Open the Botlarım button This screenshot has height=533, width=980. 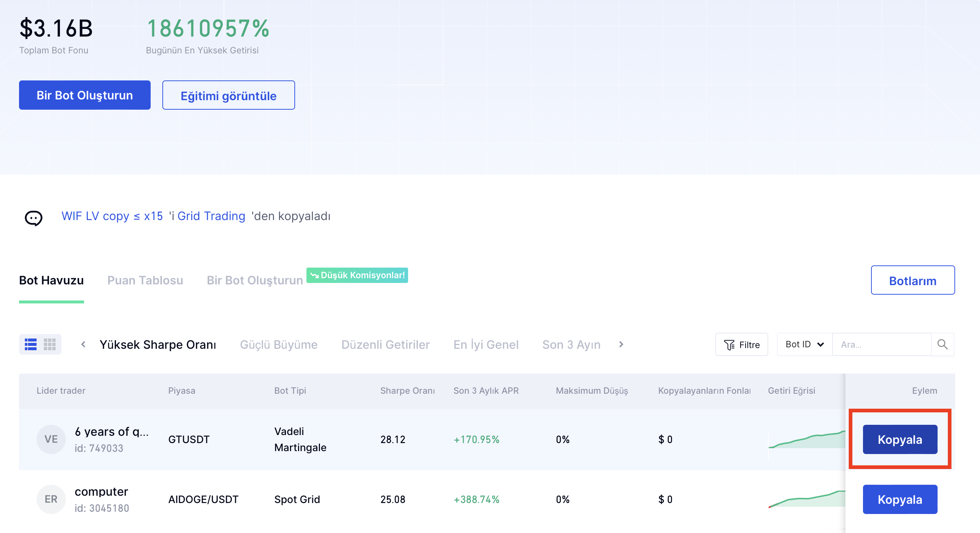pyautogui.click(x=912, y=280)
